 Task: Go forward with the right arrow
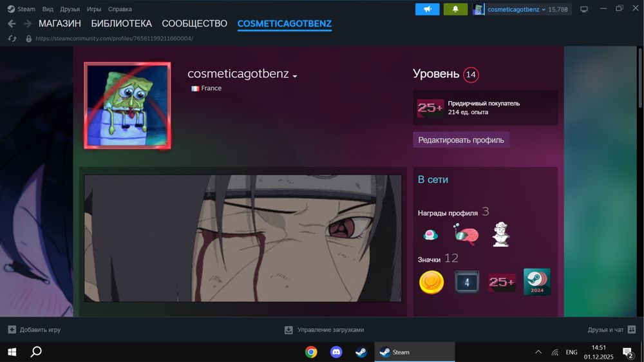pyautogui.click(x=28, y=24)
